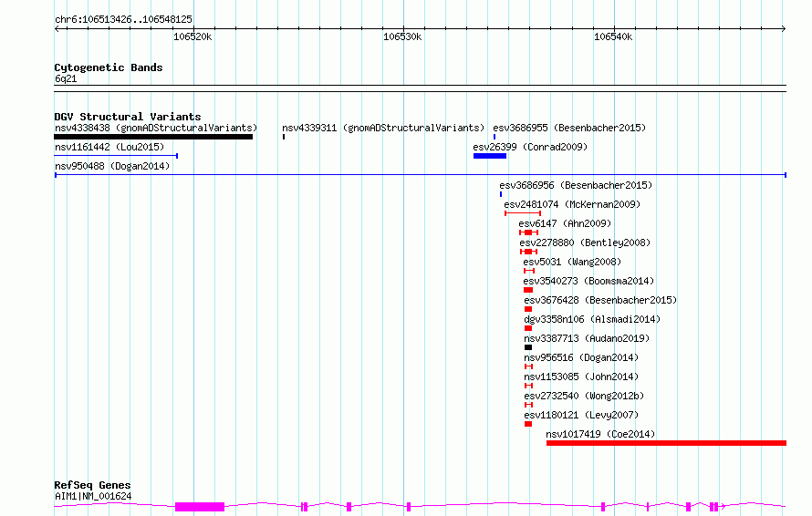The width and height of the screenshot is (812, 516).
Task: Click the esv1180121 red square glyph
Action: coord(528,424)
